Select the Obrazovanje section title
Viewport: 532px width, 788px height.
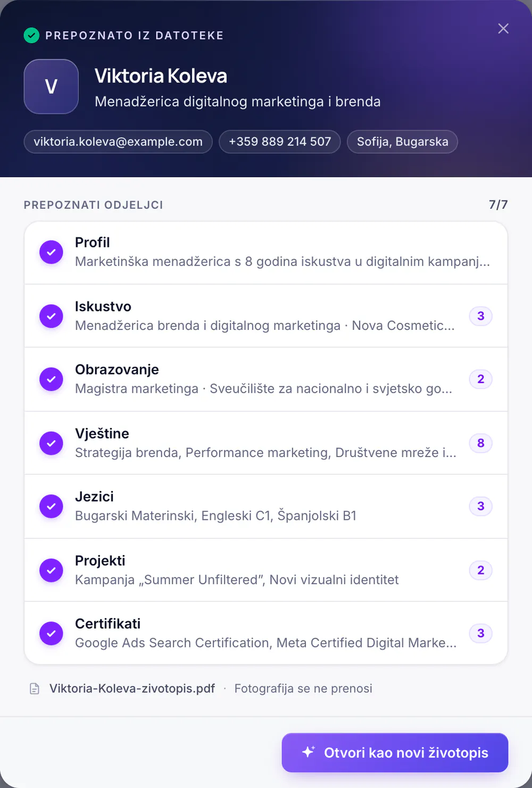pyautogui.click(x=117, y=370)
